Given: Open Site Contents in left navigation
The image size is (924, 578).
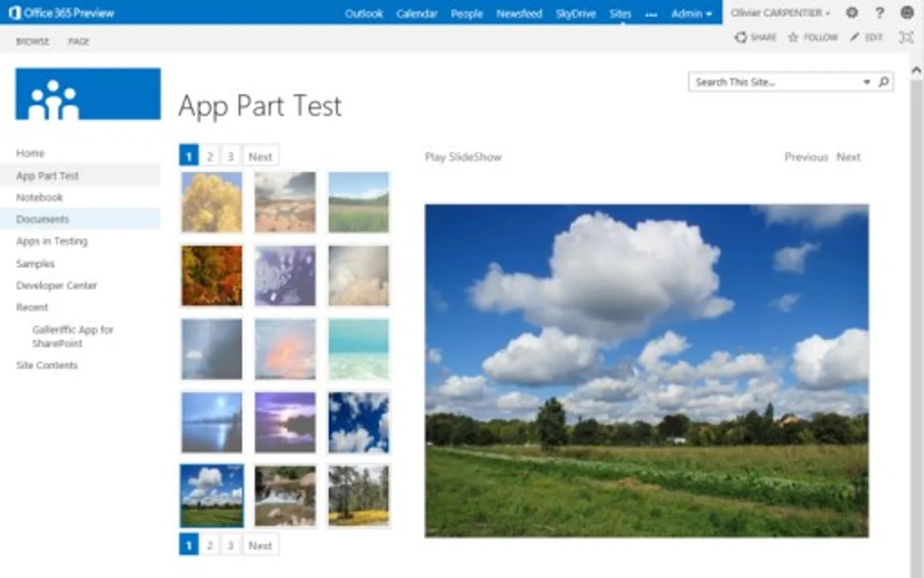Looking at the screenshot, I should coord(47,365).
